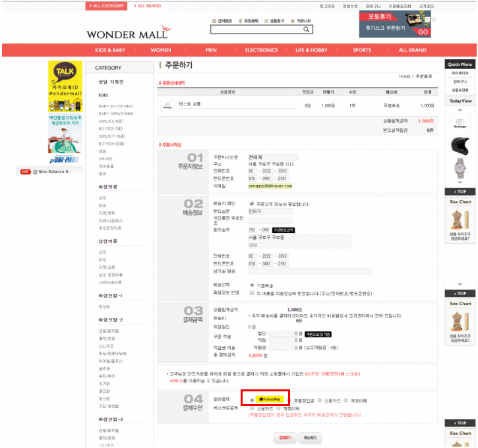Expand the ALL BRAND dropdown
The width and height of the screenshot is (478, 448).
[148, 5]
